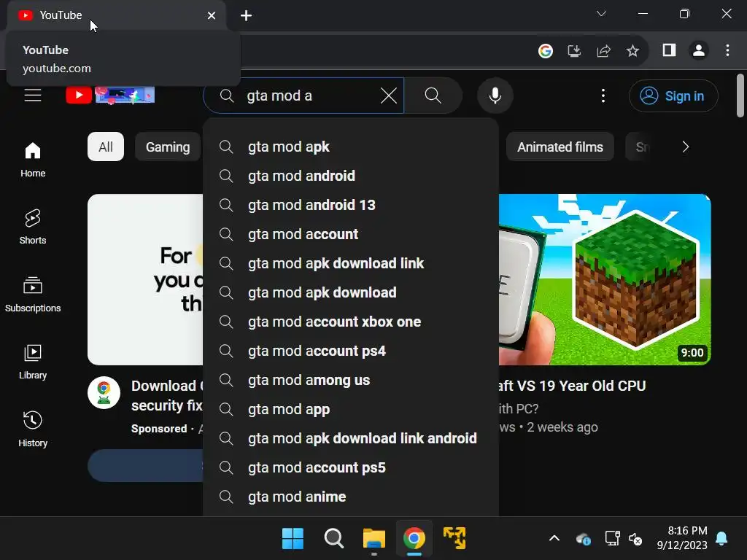This screenshot has height=560, width=747.
Task: Select the Animated films chip
Action: (x=560, y=147)
